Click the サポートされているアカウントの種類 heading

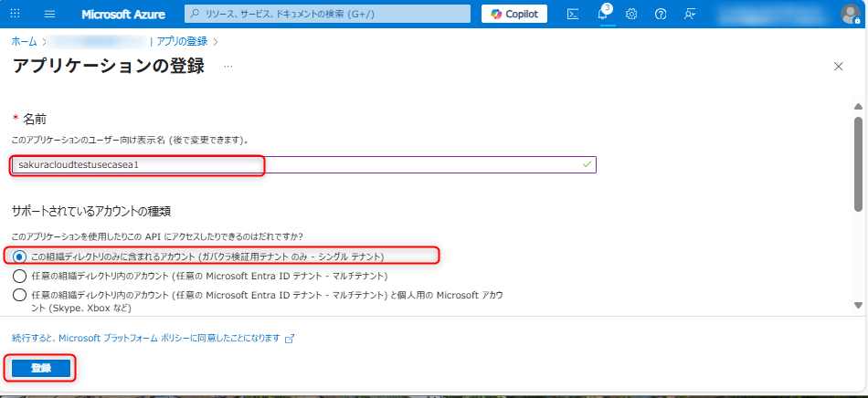tap(91, 211)
